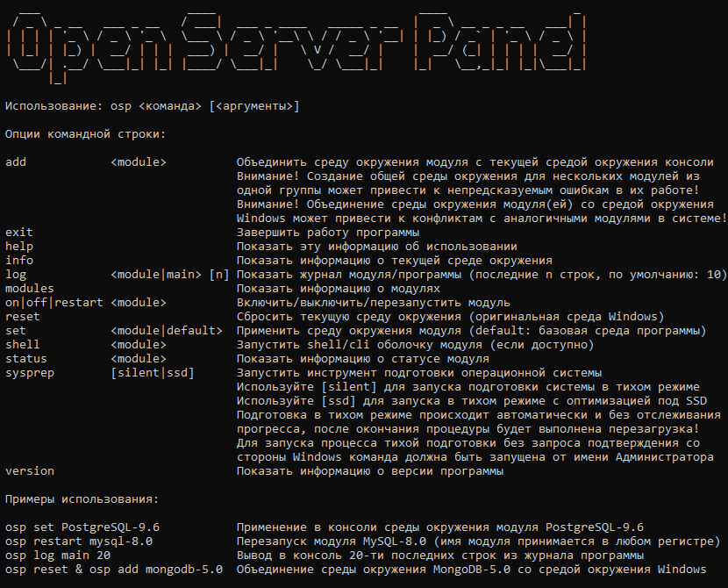The width and height of the screenshot is (728, 588).
Task: Click the 'exit' command in the list
Action: tap(19, 233)
